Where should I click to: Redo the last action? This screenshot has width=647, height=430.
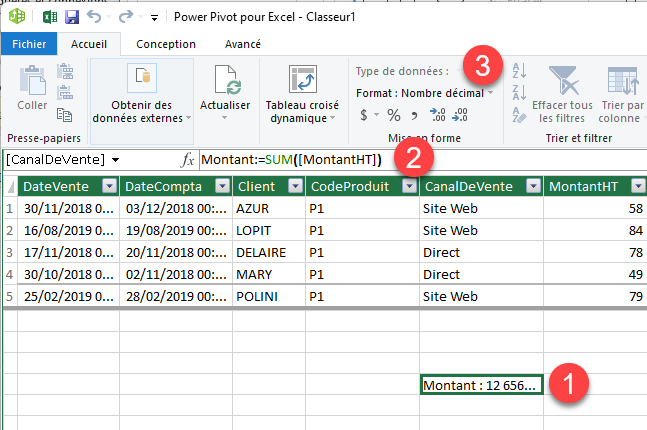click(125, 17)
